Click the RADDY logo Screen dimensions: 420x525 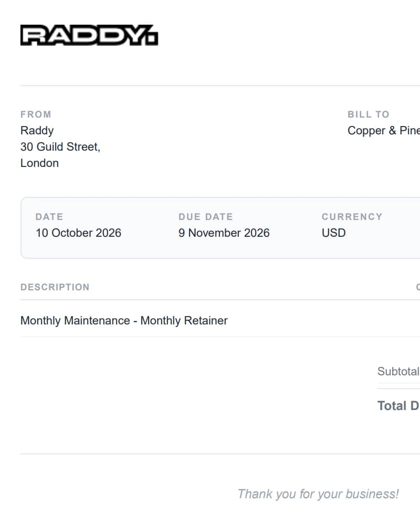point(89,35)
